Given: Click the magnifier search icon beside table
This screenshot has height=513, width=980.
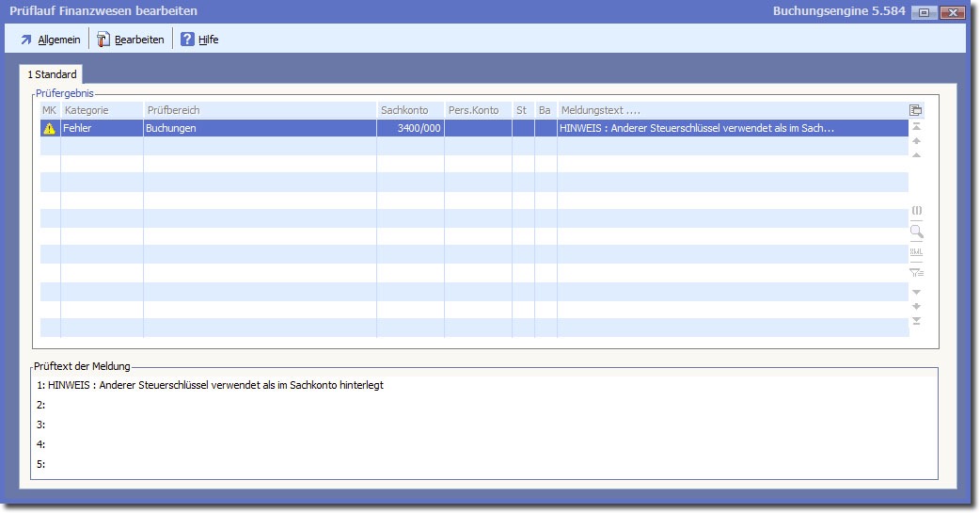Looking at the screenshot, I should tap(916, 232).
